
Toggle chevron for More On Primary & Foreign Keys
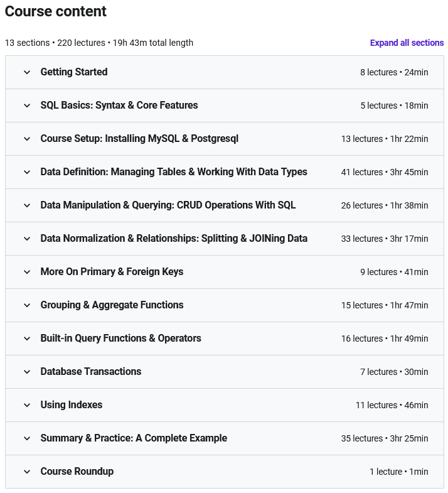pyautogui.click(x=27, y=273)
